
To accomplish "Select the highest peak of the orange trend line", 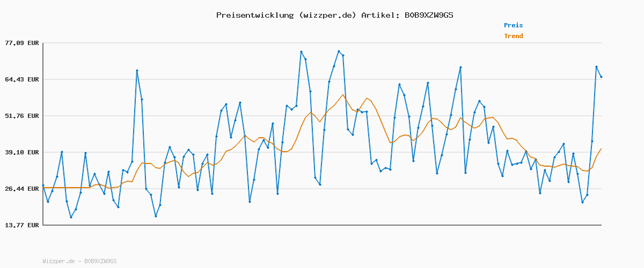I will coord(342,95).
